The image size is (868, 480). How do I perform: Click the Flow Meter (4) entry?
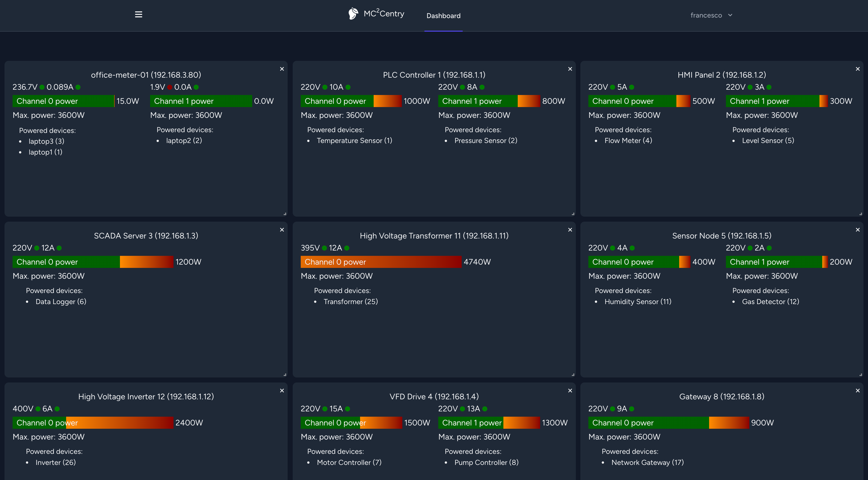628,140
